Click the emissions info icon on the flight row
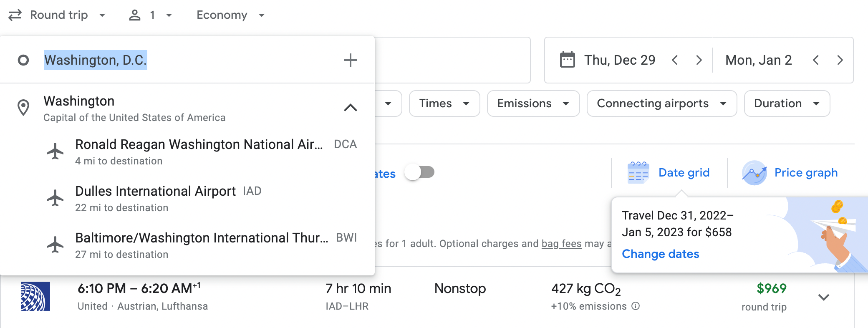 635,306
